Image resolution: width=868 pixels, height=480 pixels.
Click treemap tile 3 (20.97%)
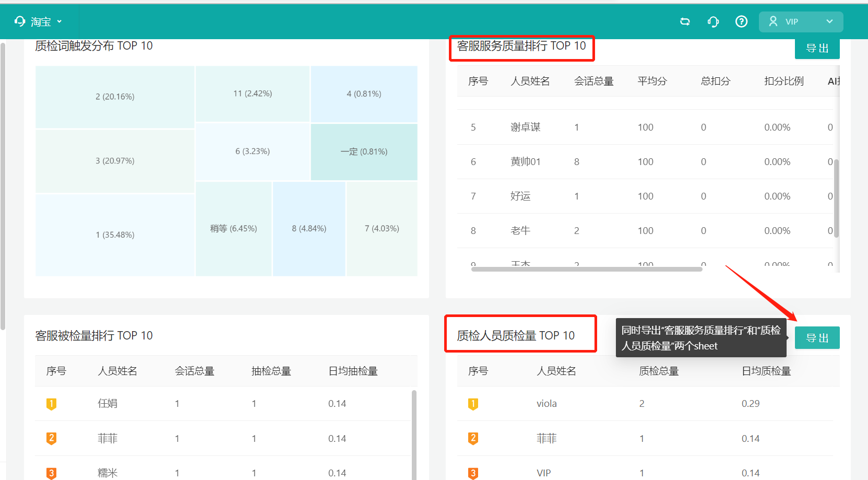pos(115,161)
